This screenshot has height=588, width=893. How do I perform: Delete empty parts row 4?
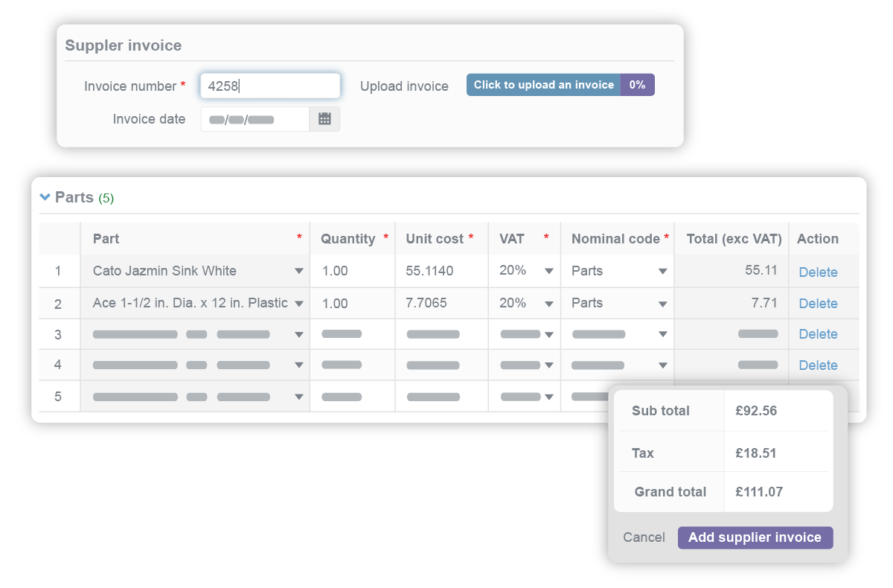pos(818,365)
